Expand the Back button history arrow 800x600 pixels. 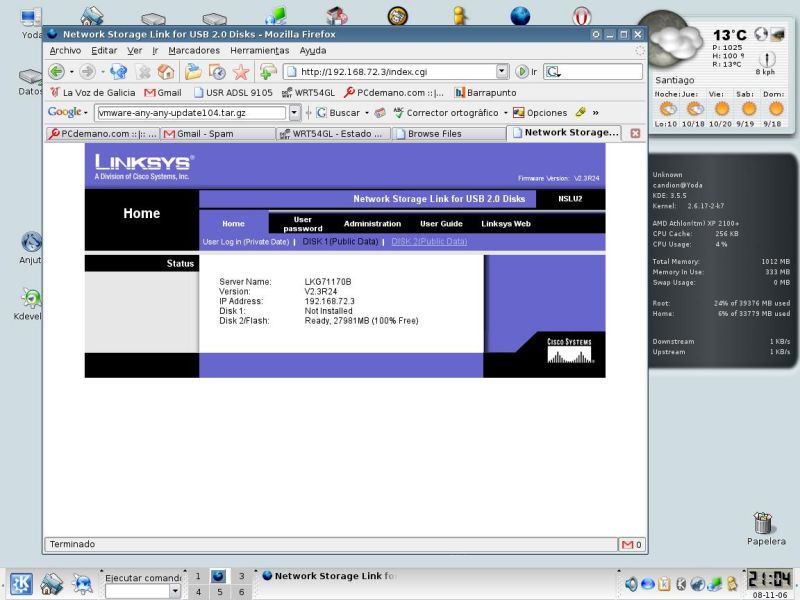point(71,72)
